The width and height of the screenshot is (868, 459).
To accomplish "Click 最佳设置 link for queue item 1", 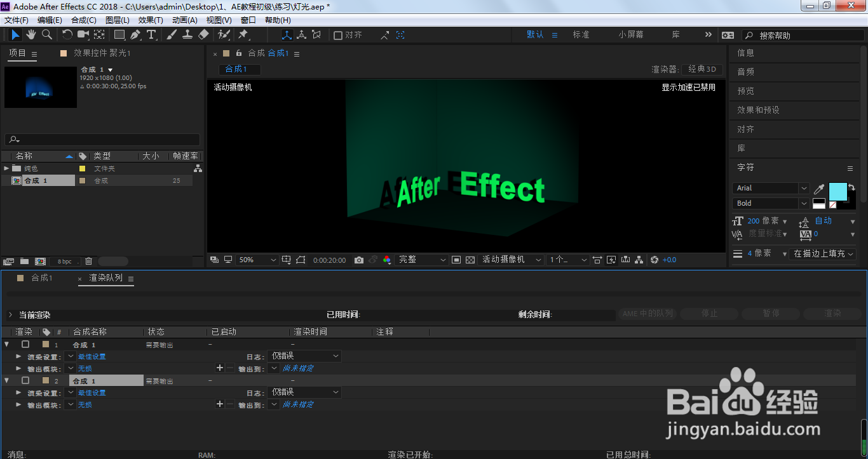I will click(x=92, y=357).
